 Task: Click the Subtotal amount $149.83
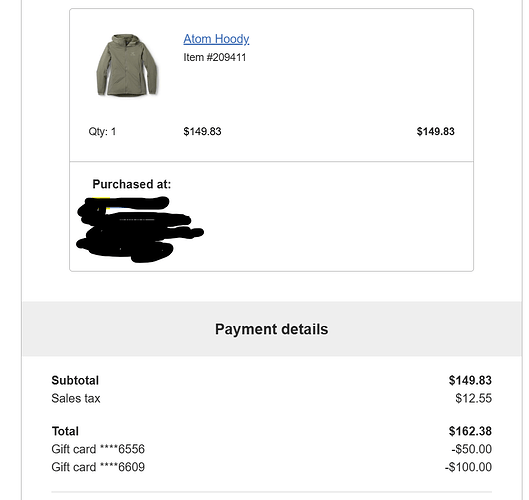tap(470, 381)
